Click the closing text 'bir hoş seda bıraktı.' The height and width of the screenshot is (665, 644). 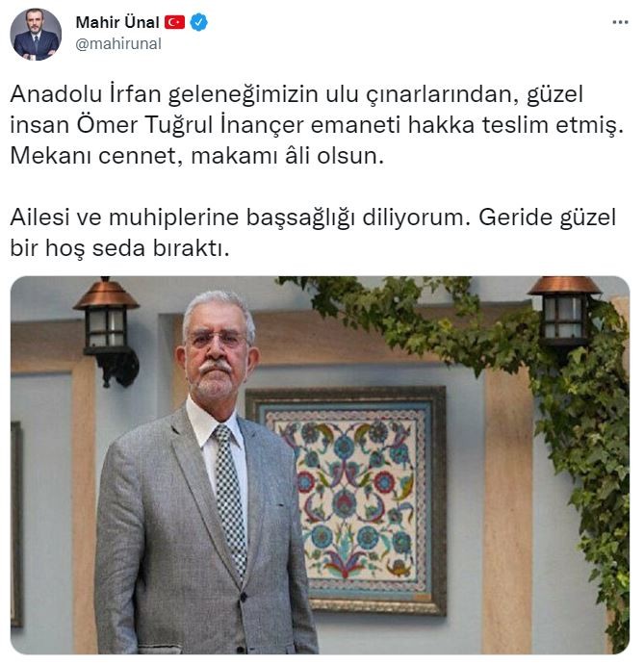coord(119,248)
